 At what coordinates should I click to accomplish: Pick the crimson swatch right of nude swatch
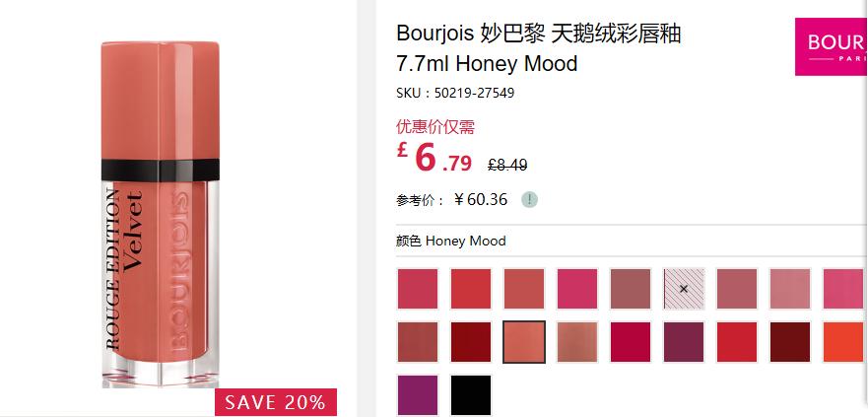631,342
